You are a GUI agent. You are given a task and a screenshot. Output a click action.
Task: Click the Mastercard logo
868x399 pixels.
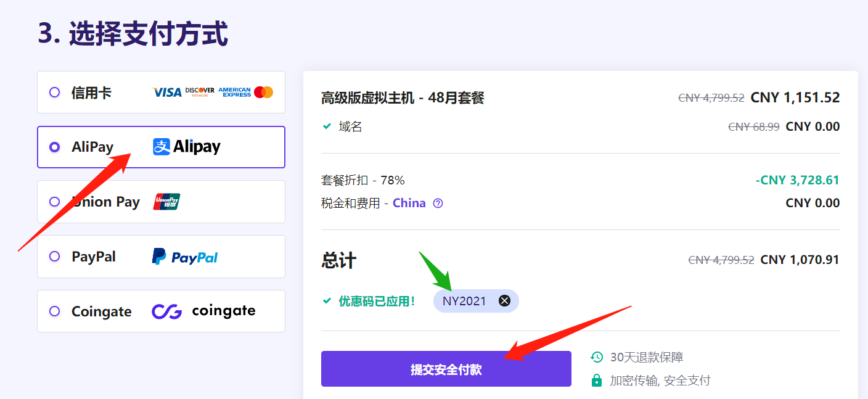[x=263, y=93]
